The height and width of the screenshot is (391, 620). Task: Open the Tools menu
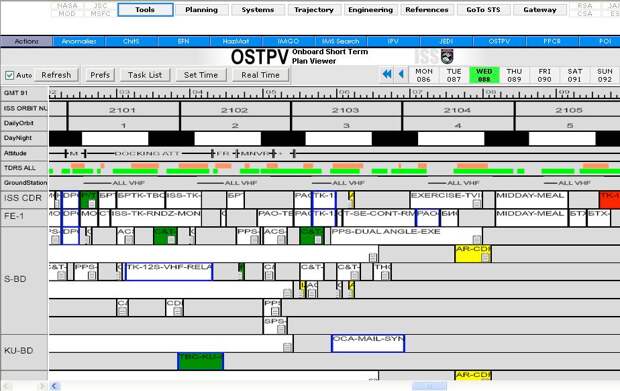145,9
